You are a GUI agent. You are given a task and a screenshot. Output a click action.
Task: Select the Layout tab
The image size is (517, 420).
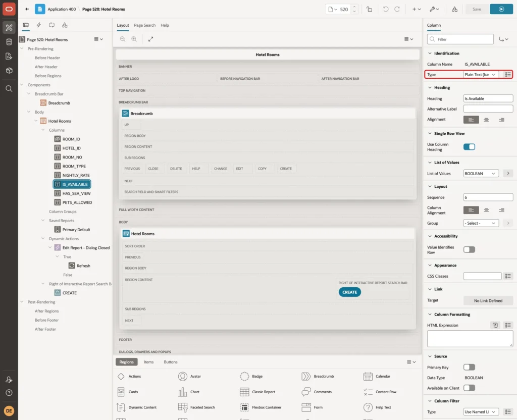tap(123, 25)
